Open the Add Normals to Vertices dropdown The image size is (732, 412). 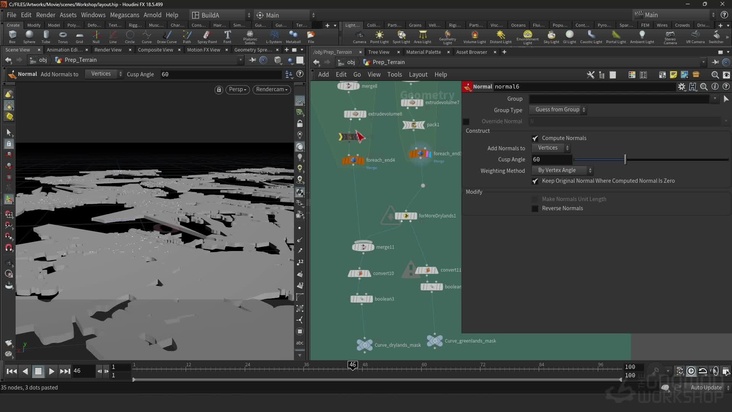[x=549, y=148]
